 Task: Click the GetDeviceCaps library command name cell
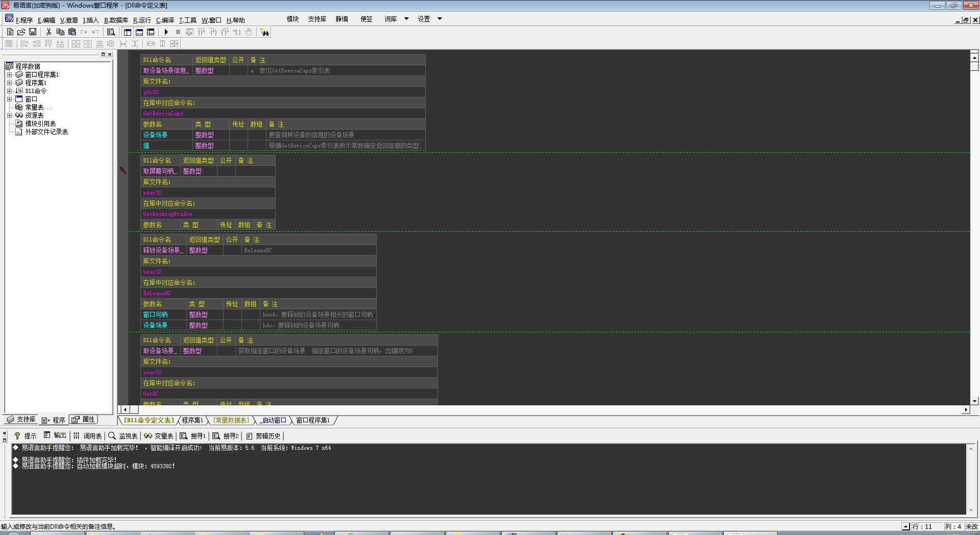(x=283, y=113)
